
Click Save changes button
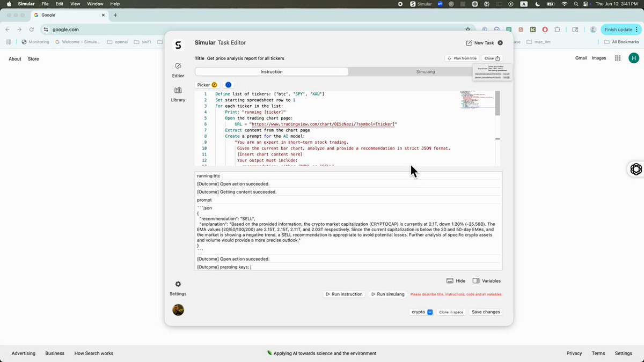pos(486,312)
